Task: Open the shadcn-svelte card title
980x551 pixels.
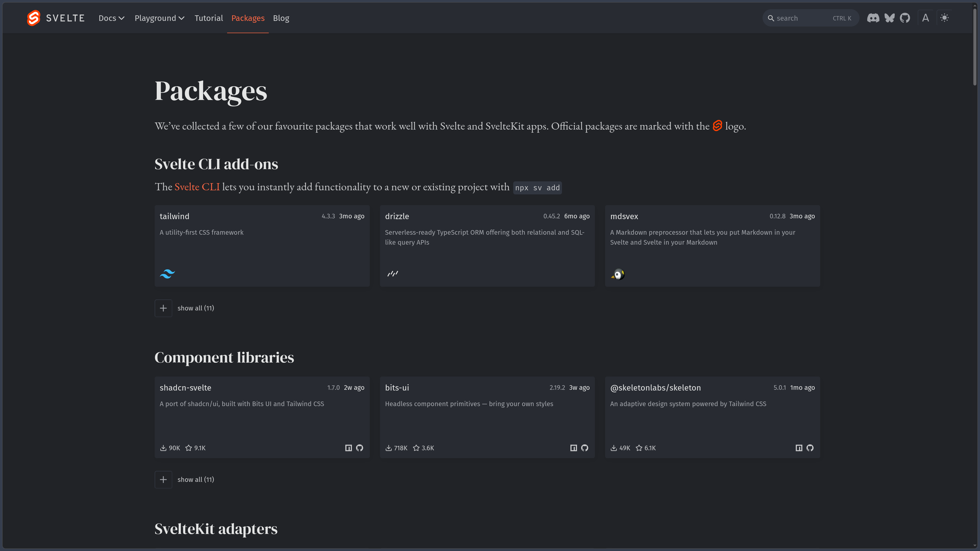Action: [x=185, y=387]
